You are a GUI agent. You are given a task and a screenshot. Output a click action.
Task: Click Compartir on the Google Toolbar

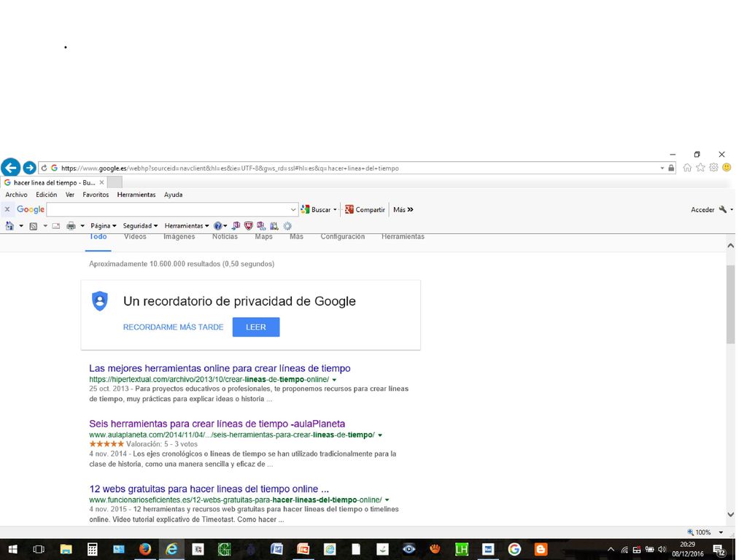tap(365, 209)
